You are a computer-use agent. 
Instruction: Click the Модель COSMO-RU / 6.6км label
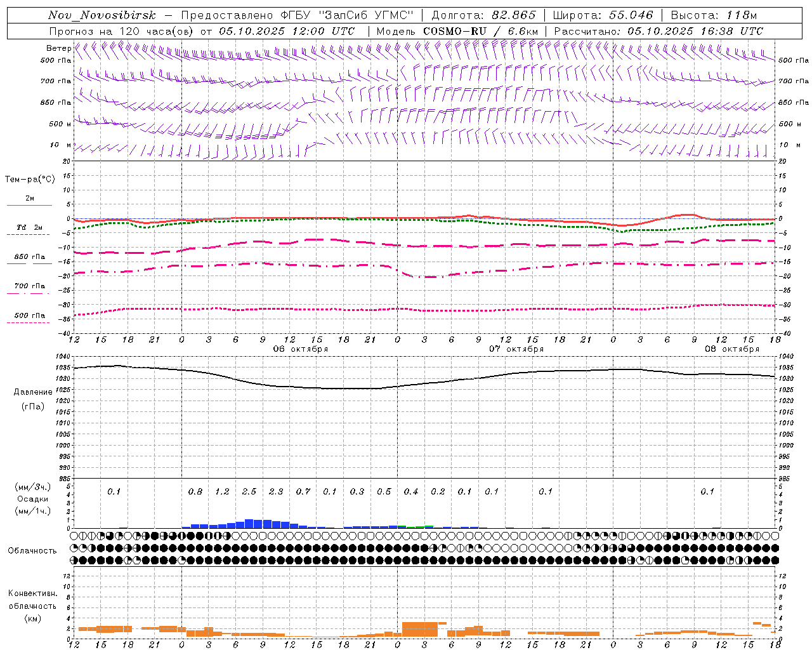(457, 31)
